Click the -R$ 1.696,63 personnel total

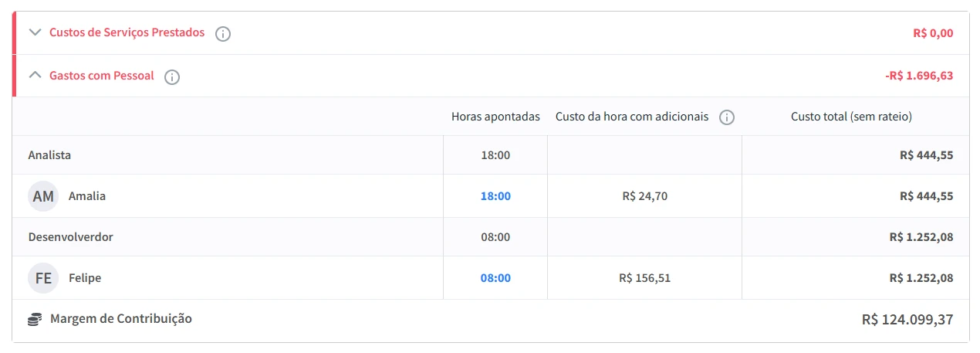(x=919, y=76)
